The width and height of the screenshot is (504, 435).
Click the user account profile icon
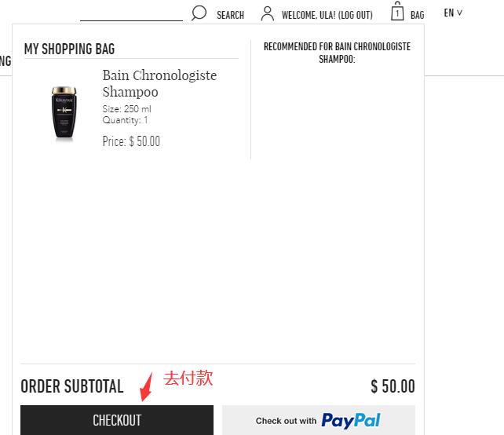[268, 13]
